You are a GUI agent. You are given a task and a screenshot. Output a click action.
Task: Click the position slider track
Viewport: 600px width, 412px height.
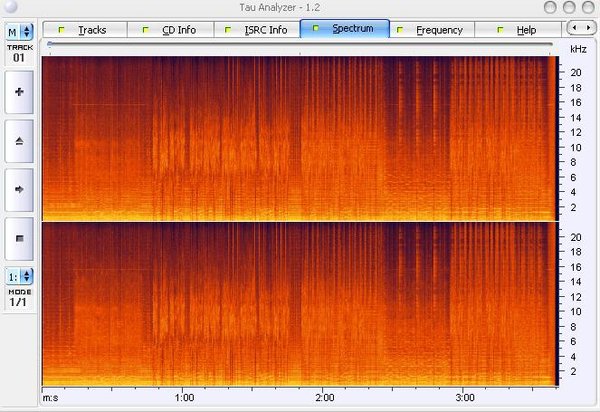click(x=300, y=44)
